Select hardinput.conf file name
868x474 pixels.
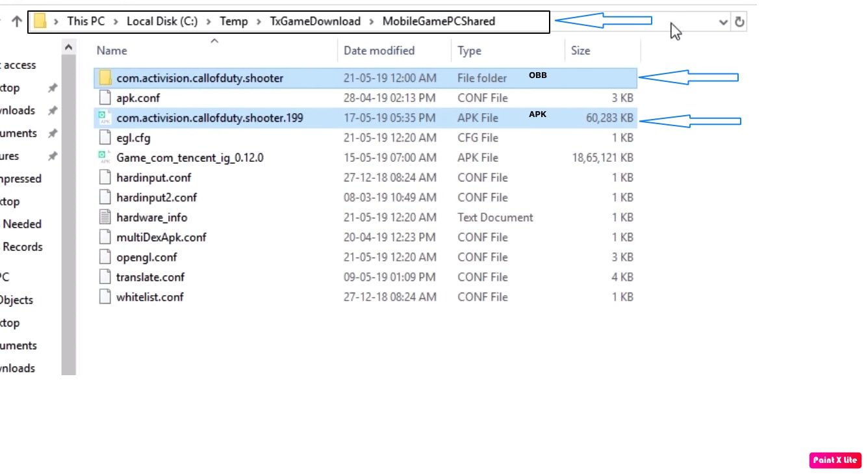[x=154, y=178]
